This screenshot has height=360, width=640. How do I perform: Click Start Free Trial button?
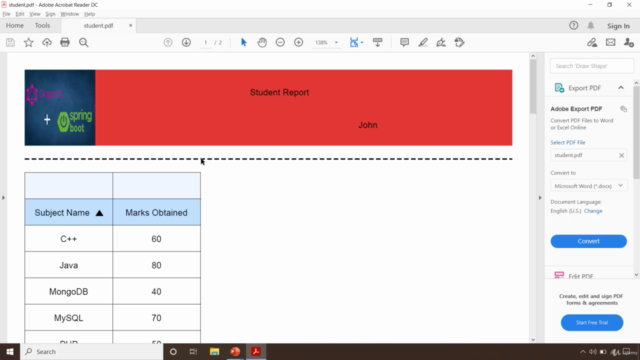click(x=592, y=322)
